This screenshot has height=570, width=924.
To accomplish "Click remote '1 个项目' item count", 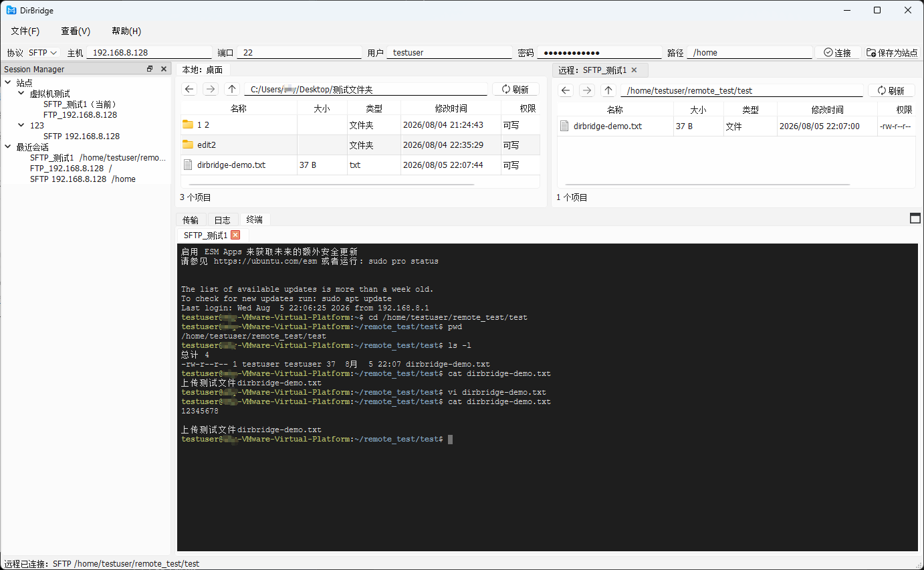I will tap(572, 197).
